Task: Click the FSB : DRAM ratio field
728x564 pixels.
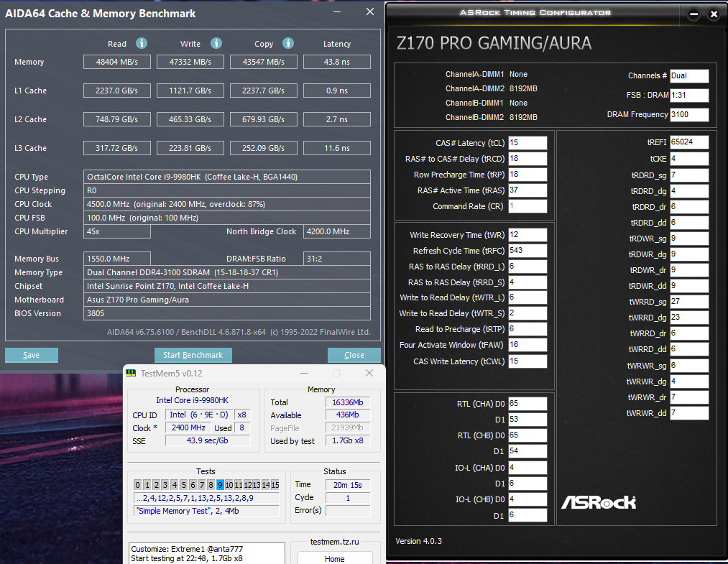Action: [x=689, y=95]
